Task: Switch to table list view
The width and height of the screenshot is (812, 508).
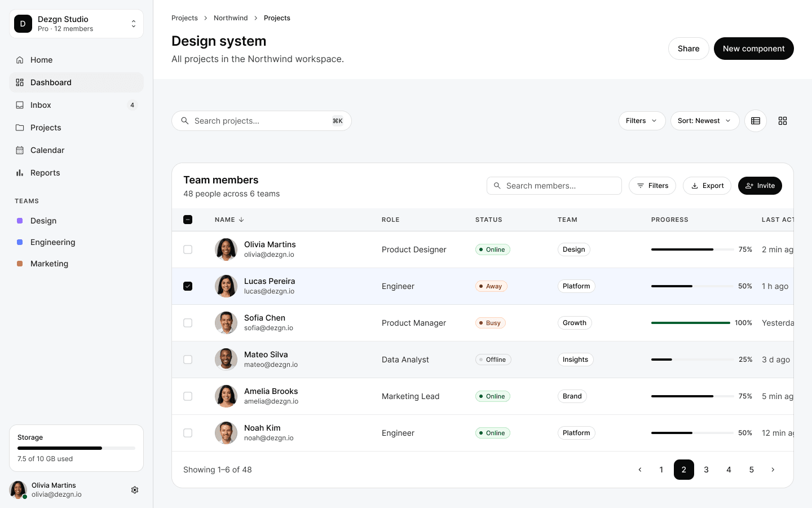Action: pos(756,121)
